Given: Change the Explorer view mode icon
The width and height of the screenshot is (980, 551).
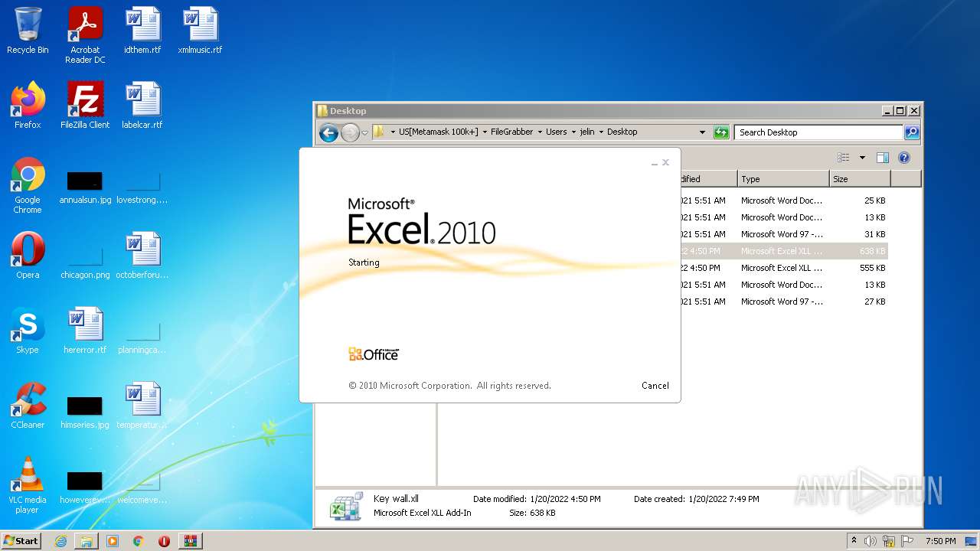Looking at the screenshot, I should point(844,158).
